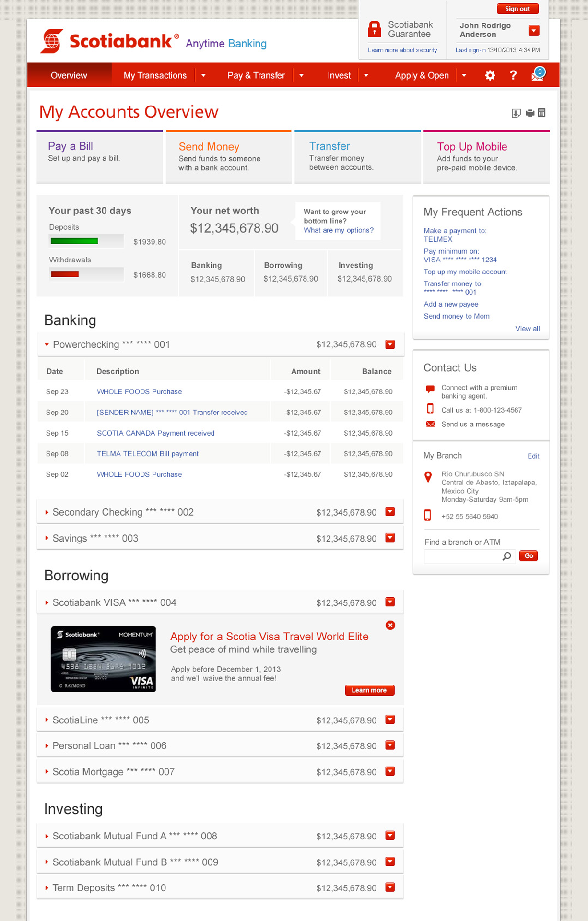
Task: Expand the Savings 003 account row
Action: point(47,538)
